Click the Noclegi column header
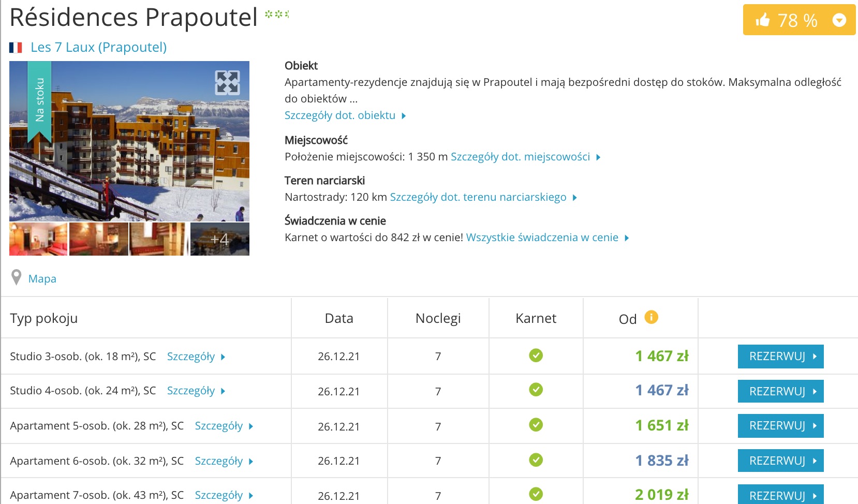This screenshot has width=858, height=504. 438,318
